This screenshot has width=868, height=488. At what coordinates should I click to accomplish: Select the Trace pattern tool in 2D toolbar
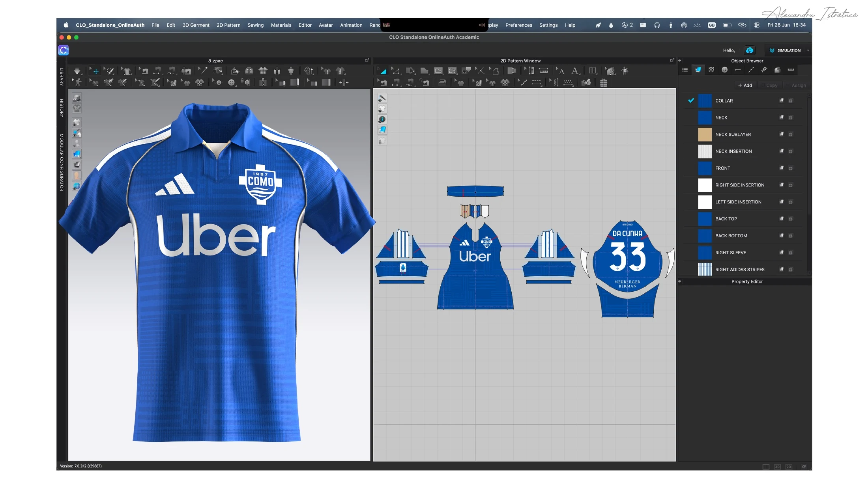pos(494,71)
